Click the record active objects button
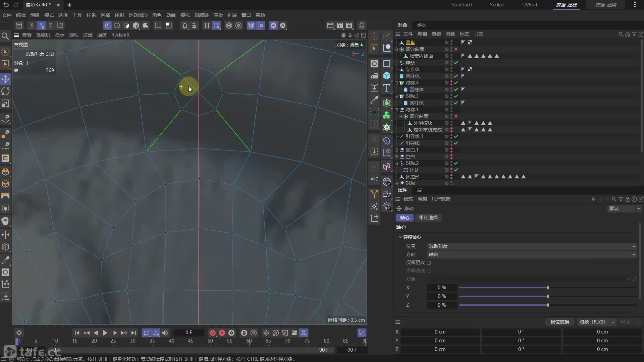The height and width of the screenshot is (362, 644). [213, 333]
